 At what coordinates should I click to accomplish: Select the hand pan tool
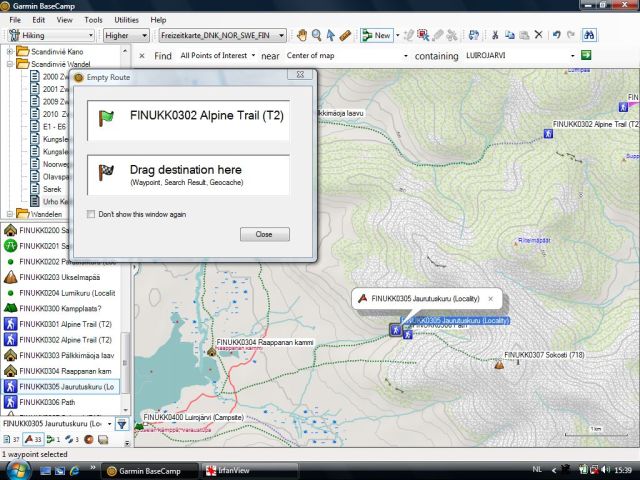coord(300,35)
